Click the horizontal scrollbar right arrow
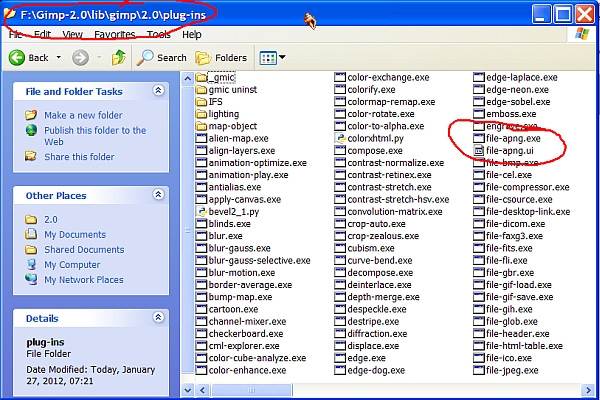The width and height of the screenshot is (600, 400). point(588,390)
